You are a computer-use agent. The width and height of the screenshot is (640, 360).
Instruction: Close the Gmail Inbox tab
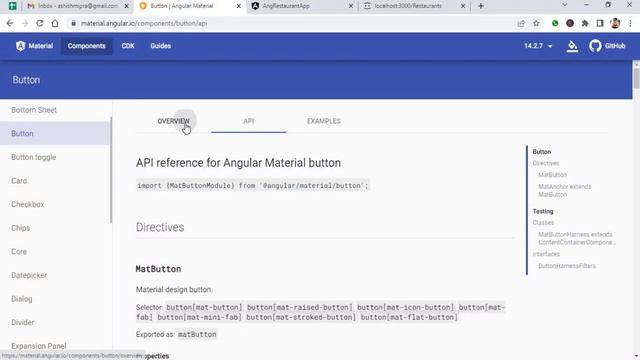(127, 6)
